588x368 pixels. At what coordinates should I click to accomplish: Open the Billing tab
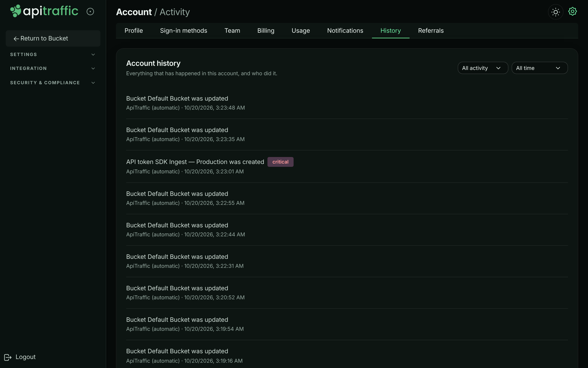click(x=266, y=31)
